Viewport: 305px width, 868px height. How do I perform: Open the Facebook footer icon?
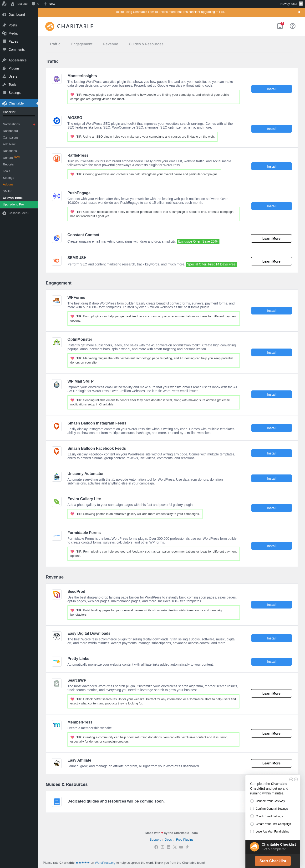[156, 847]
